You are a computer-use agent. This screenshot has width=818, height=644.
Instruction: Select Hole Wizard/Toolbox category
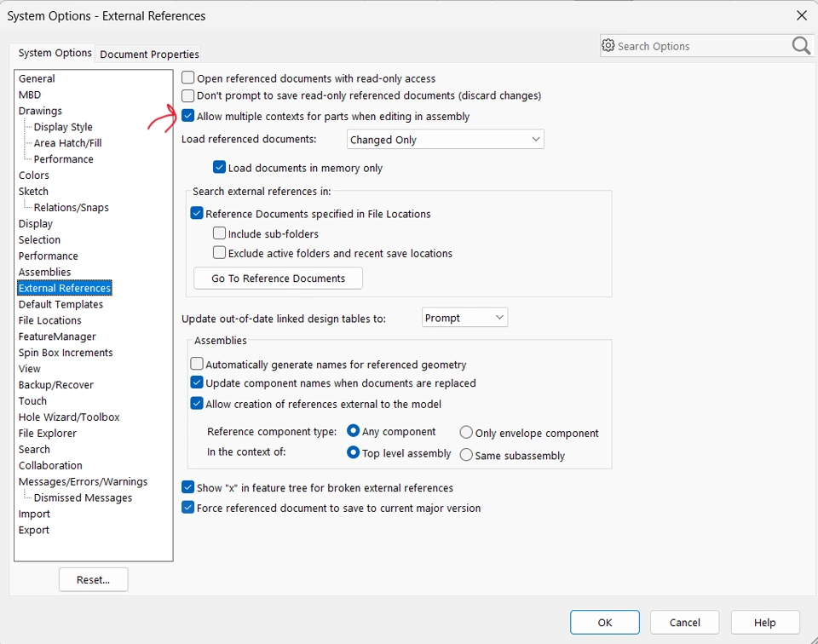pos(69,417)
